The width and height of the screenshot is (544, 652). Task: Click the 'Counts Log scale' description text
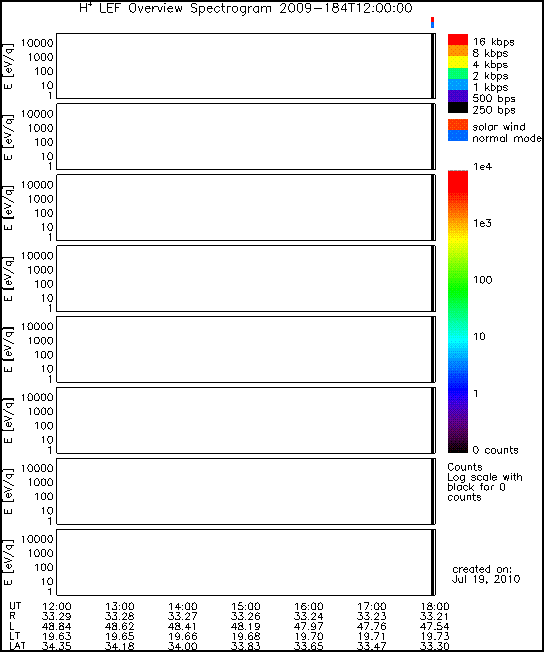485,482
